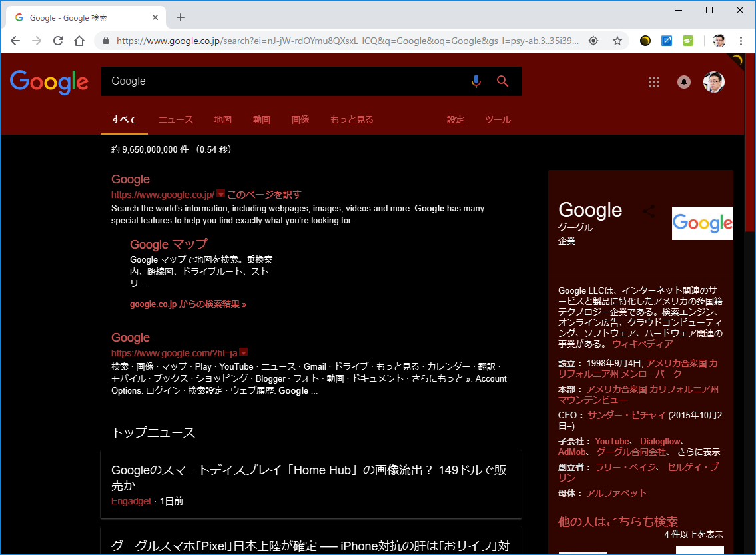Select the すべて tab
The width and height of the screenshot is (756, 555).
[x=124, y=119]
